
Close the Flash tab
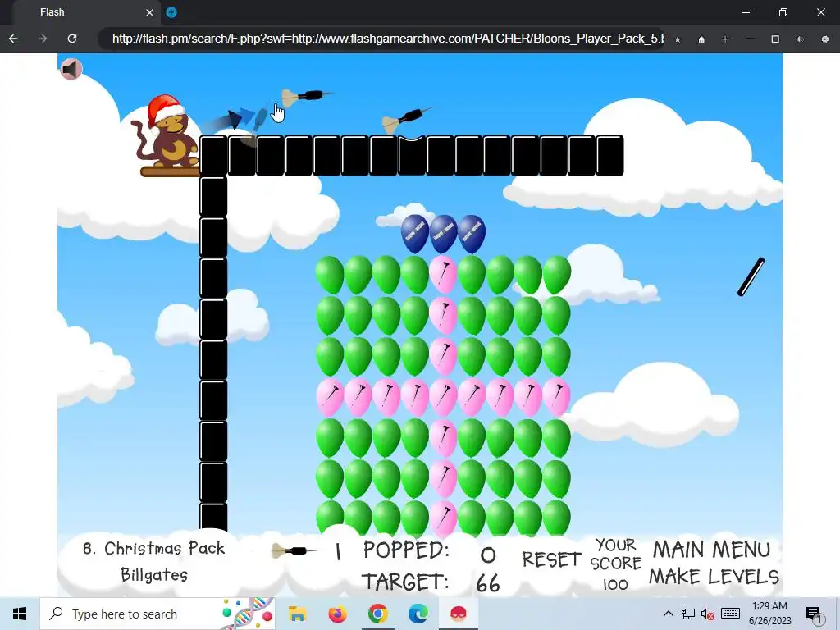pos(149,12)
